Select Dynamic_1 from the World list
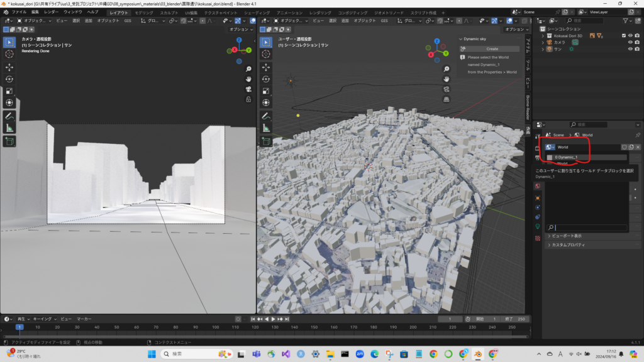644x362 pixels. (x=566, y=157)
